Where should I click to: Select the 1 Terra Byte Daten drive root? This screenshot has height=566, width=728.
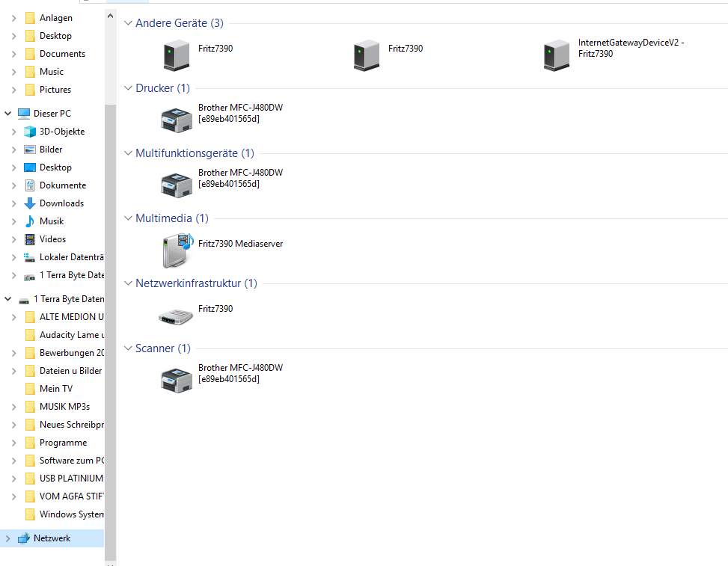(69, 299)
